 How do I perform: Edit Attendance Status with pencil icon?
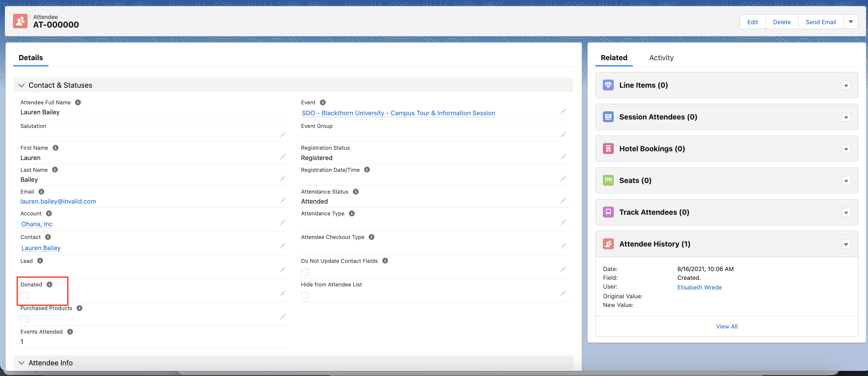pos(564,201)
